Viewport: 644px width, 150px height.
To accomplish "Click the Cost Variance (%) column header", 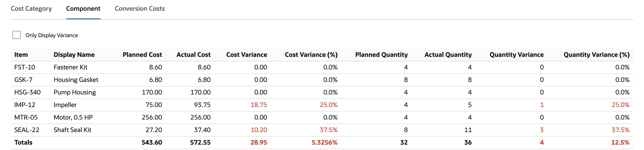I will coord(311,55).
